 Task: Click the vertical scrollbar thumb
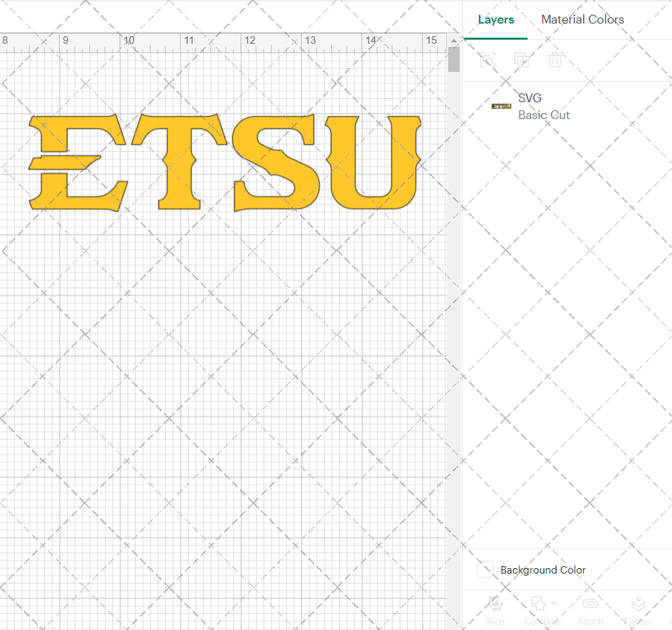pos(454,59)
